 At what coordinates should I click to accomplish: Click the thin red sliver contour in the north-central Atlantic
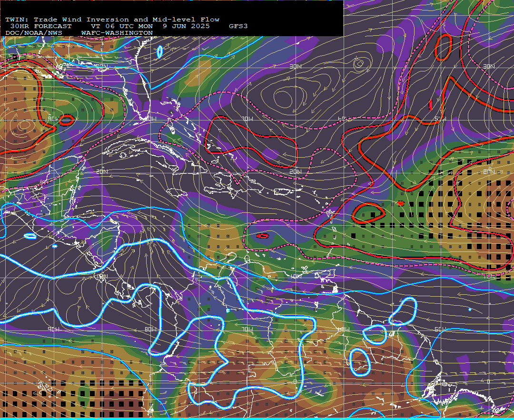(430, 105)
